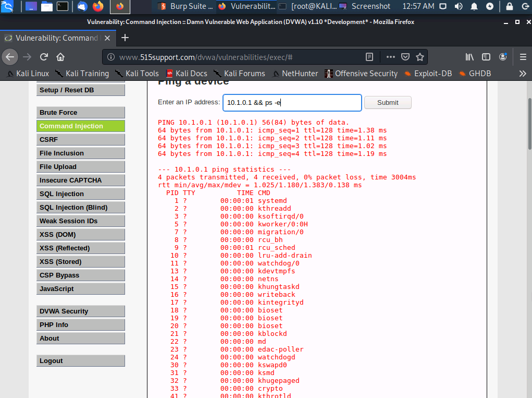Image resolution: width=532 pixels, height=398 pixels.
Task: Open the Firefox Library icon
Action: (x=468, y=57)
